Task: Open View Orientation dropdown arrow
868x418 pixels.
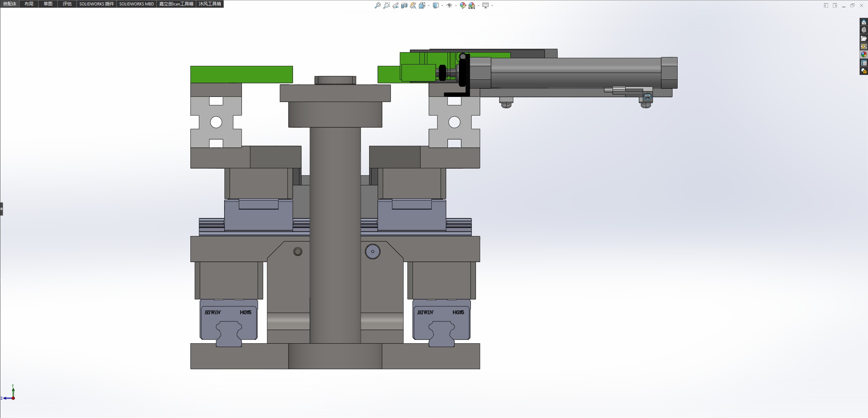Action: pyautogui.click(x=429, y=6)
